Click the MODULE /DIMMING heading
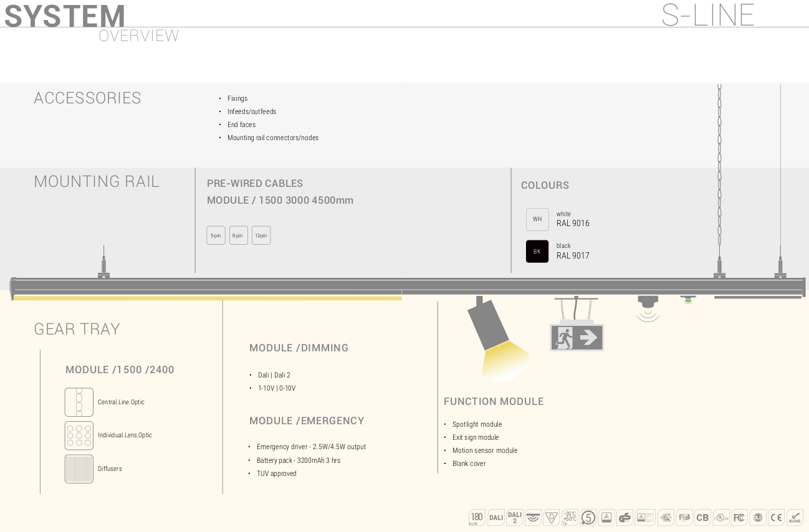Viewport: 809px width, 532px height. [299, 348]
